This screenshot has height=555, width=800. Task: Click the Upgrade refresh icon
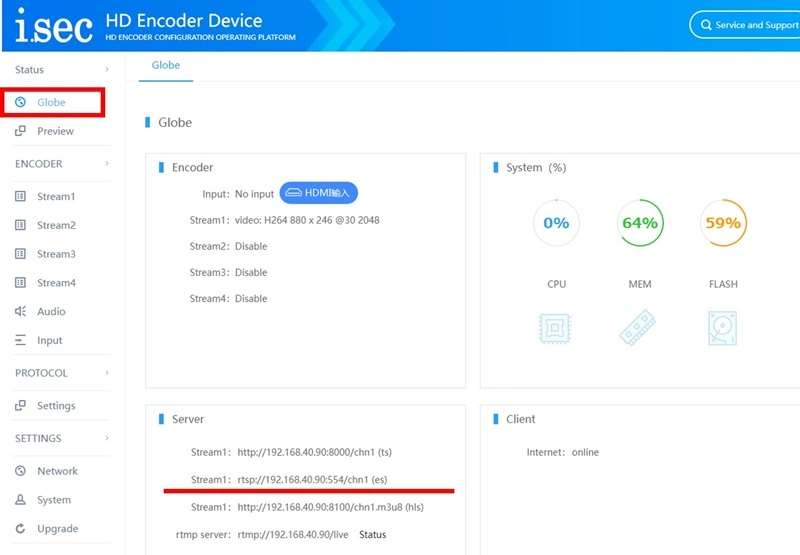click(20, 528)
